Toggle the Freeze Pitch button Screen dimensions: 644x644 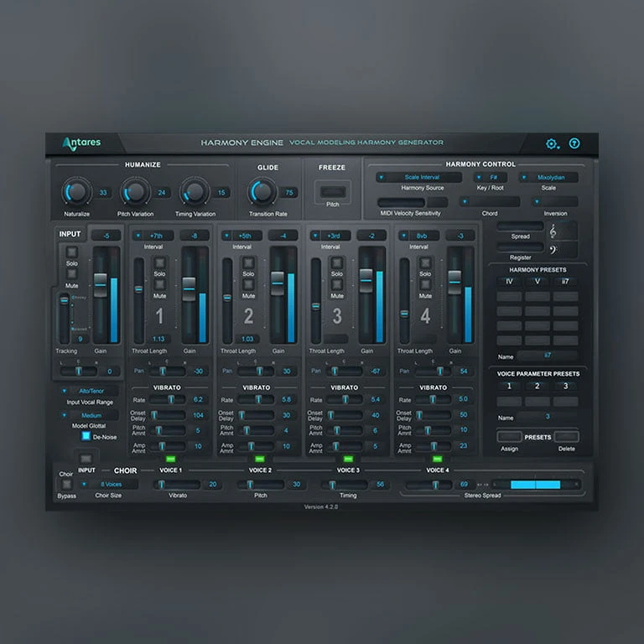click(333, 191)
